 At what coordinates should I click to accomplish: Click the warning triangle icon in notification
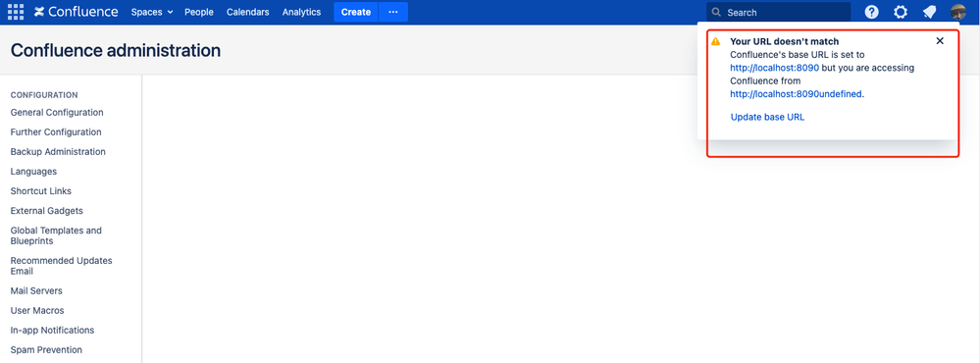[715, 41]
